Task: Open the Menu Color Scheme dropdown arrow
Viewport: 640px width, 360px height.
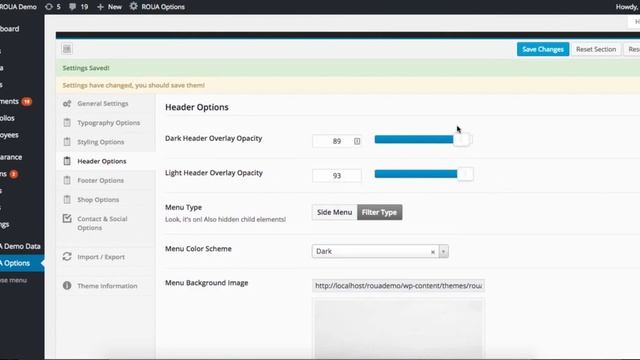Action: (444, 251)
